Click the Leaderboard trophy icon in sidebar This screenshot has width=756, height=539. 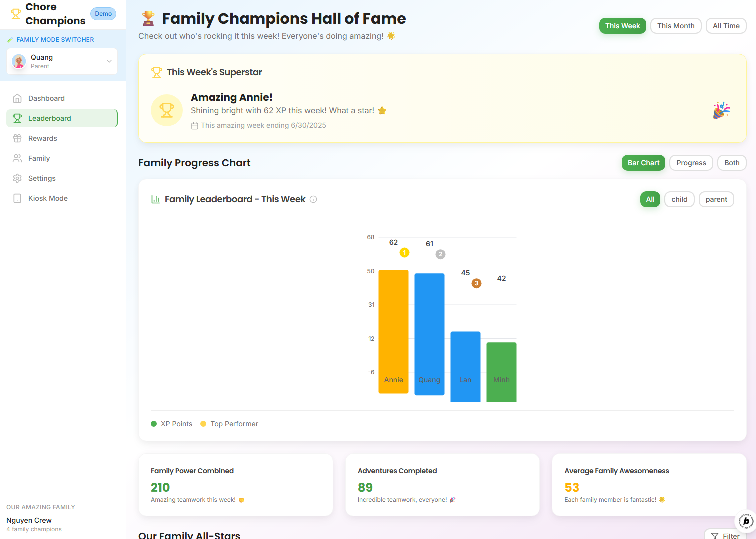pyautogui.click(x=17, y=118)
